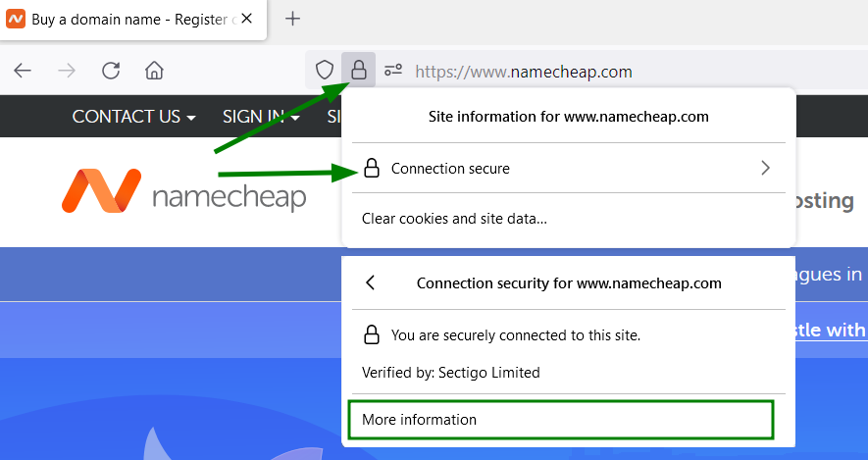Click the padlock icon in address bar
868x460 pixels.
click(x=359, y=70)
